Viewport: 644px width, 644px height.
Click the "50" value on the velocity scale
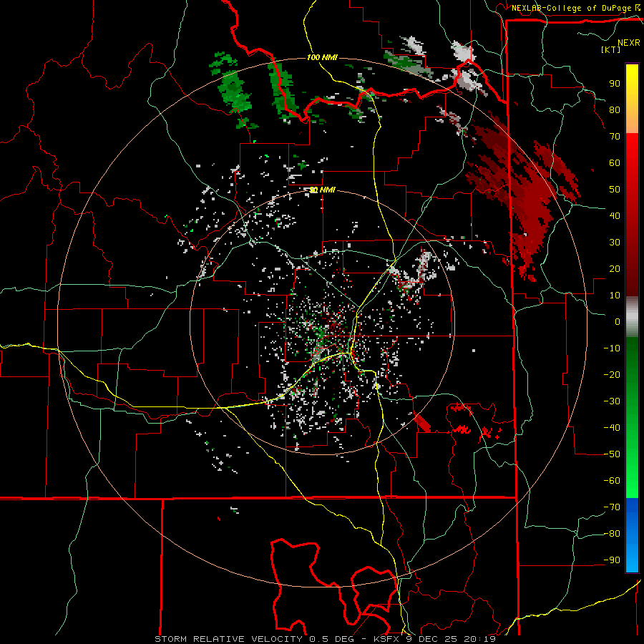(x=615, y=190)
